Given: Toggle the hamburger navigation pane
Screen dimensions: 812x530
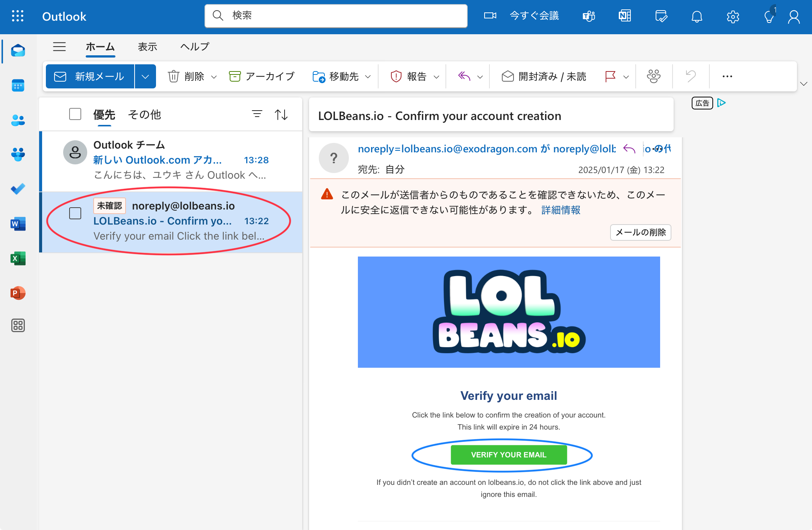Looking at the screenshot, I should coord(59,47).
